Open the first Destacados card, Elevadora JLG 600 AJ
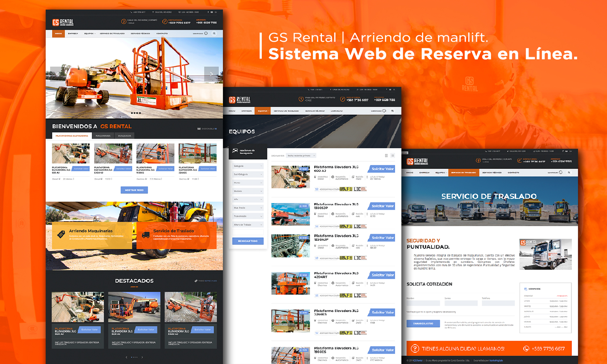This screenshot has width=607, height=364. pyautogui.click(x=78, y=320)
